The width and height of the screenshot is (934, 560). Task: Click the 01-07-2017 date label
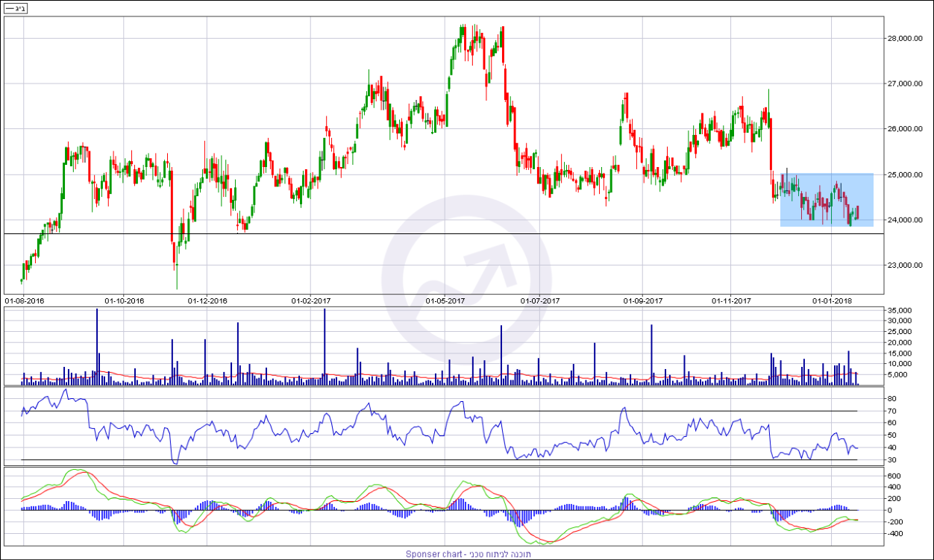point(539,301)
